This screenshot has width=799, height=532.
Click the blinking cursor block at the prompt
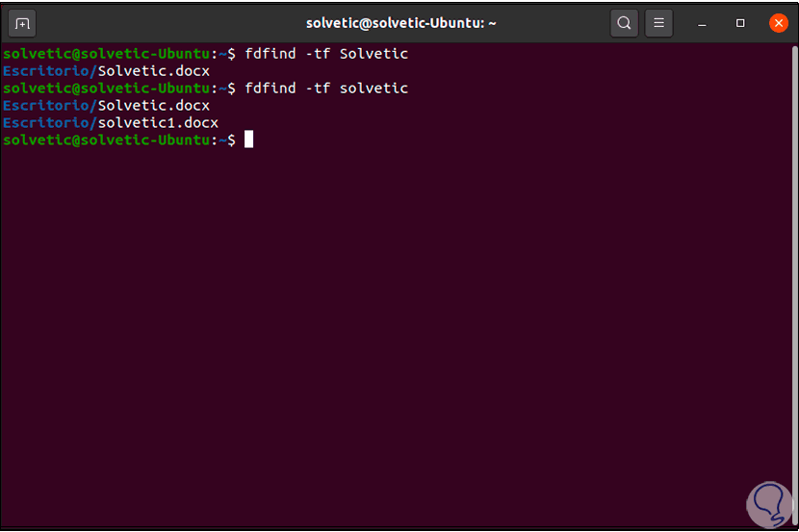tap(248, 140)
